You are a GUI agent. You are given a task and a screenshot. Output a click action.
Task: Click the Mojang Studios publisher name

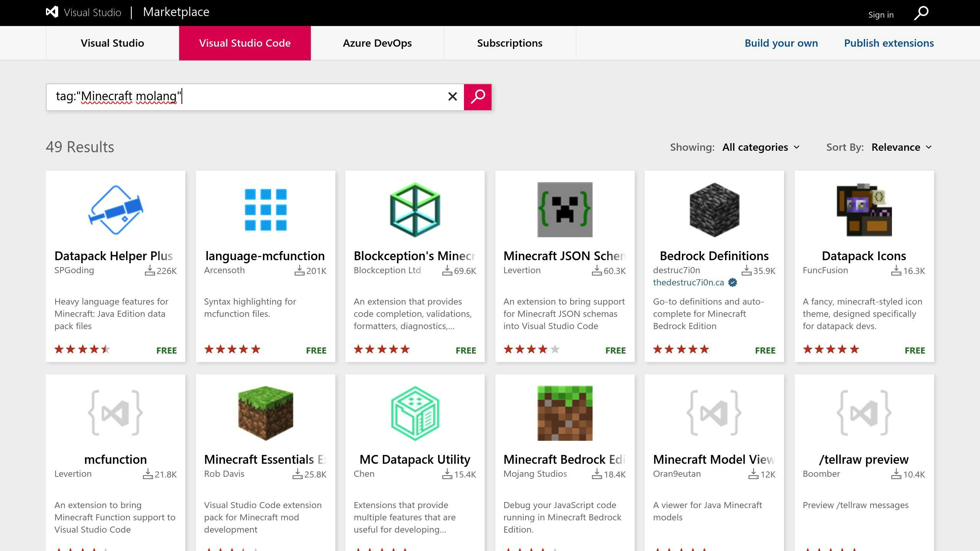535,474
